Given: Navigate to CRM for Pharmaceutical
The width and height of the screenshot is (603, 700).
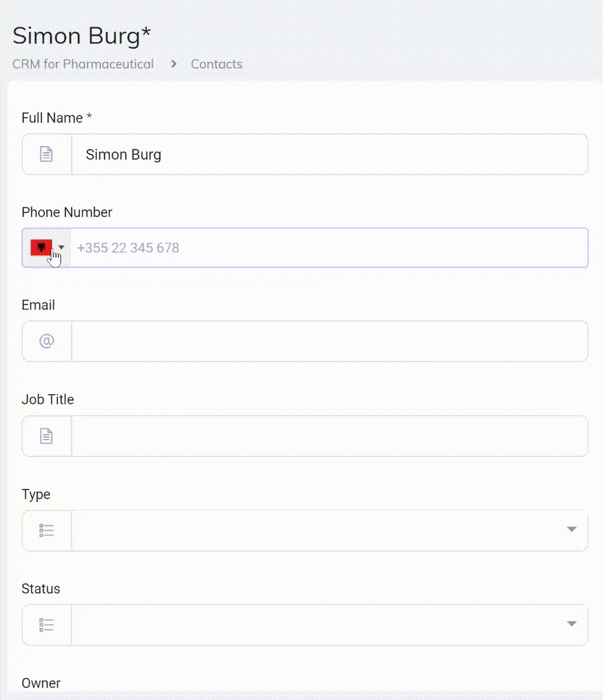Looking at the screenshot, I should click(83, 64).
